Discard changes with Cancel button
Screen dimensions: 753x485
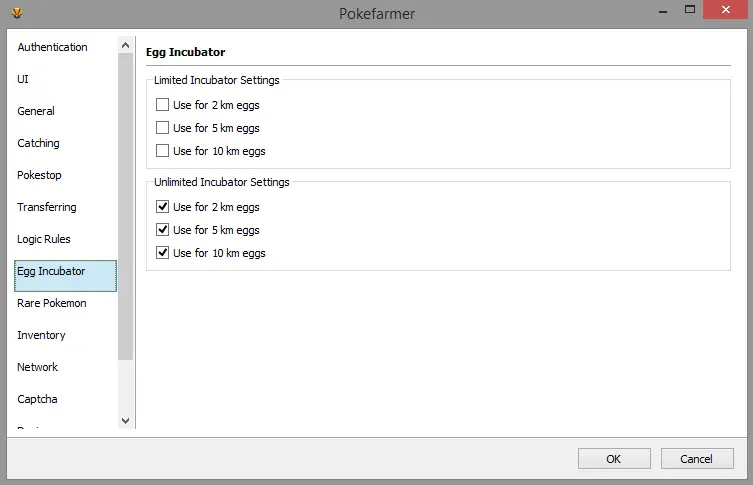point(697,459)
